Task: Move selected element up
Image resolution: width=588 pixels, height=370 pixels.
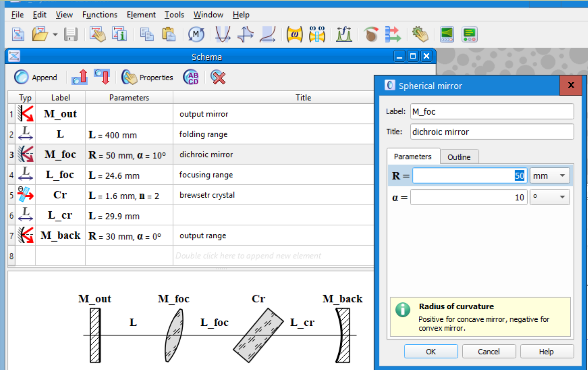Action: (x=79, y=77)
